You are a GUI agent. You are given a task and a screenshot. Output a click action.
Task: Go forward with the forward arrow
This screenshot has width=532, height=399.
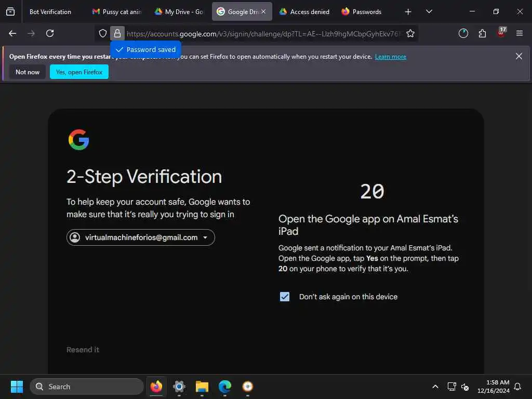[31, 33]
